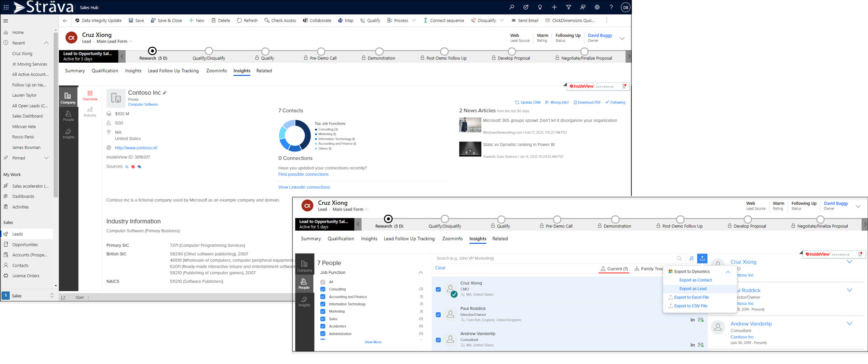Click the settings gear in the top bar
This screenshot has width=868, height=364.
click(x=597, y=7)
